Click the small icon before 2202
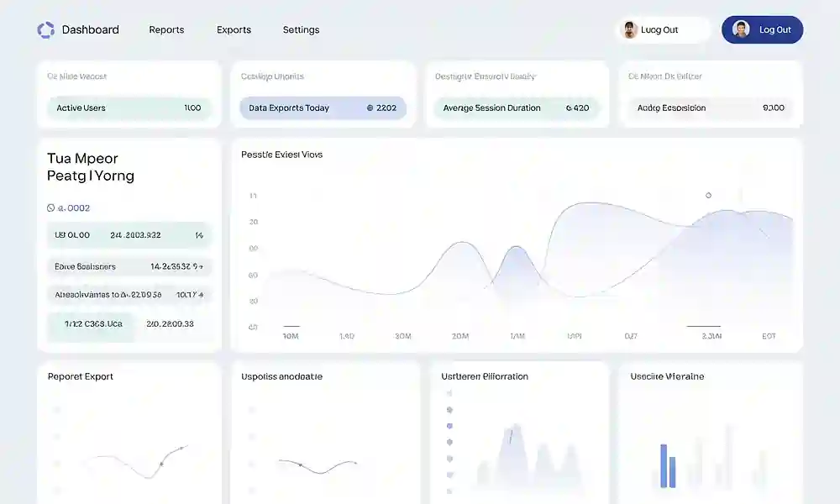840x504 pixels. tap(370, 108)
